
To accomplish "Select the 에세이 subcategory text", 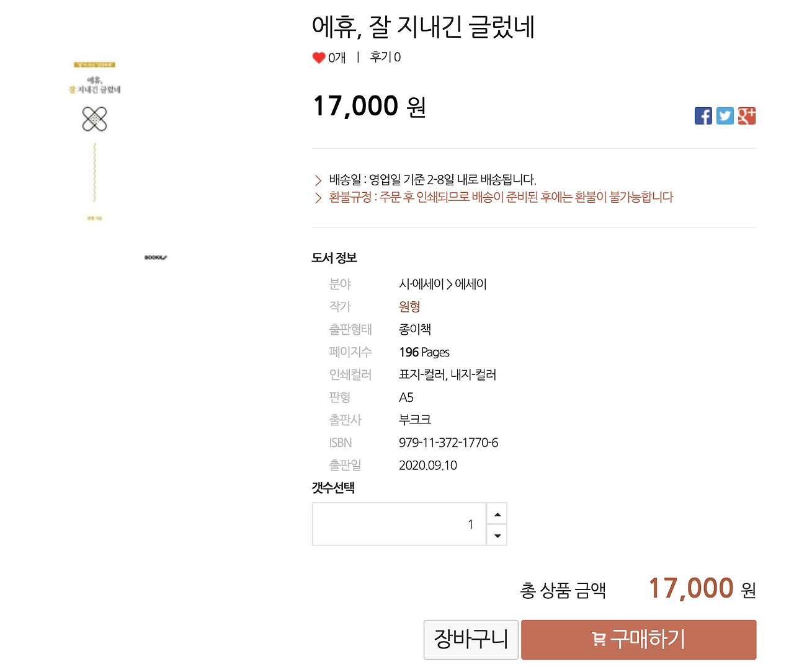I will click(471, 285).
